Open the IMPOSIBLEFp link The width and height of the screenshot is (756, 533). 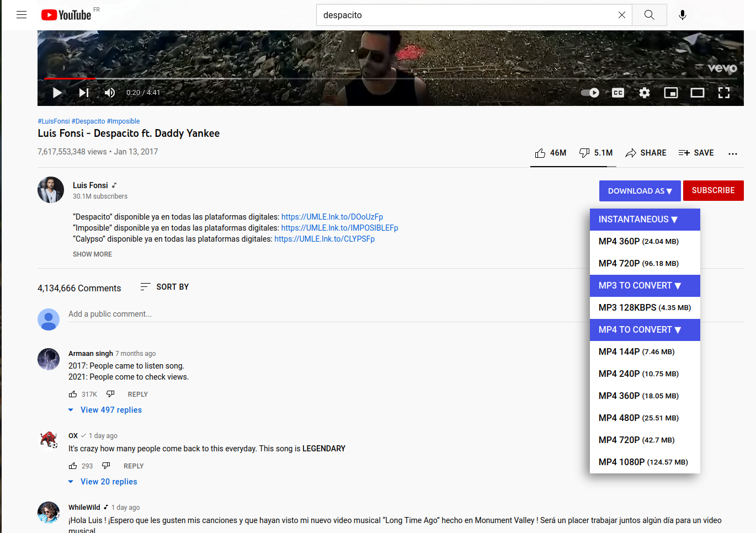point(339,228)
